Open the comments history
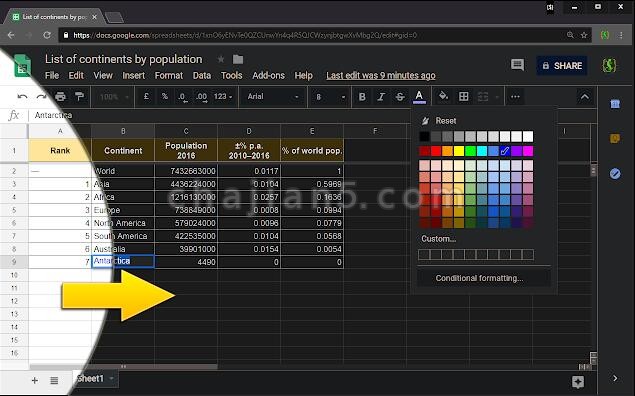Viewport: 635px width, 396px height. (517, 65)
